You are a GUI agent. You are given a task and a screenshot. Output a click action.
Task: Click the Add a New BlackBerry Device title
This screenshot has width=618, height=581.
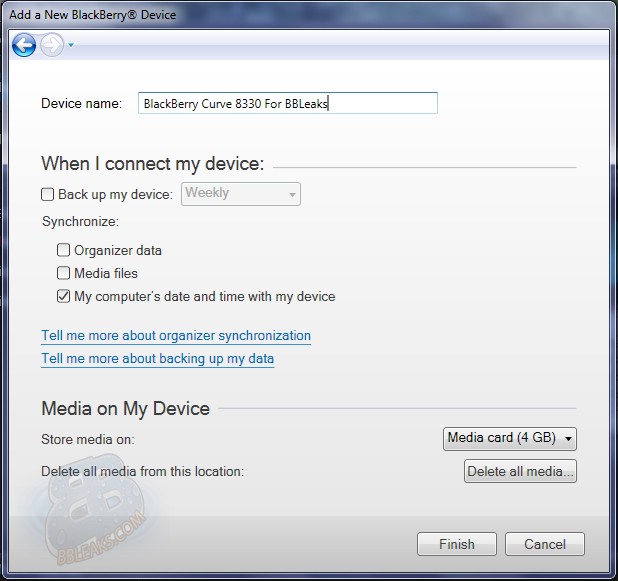93,15
